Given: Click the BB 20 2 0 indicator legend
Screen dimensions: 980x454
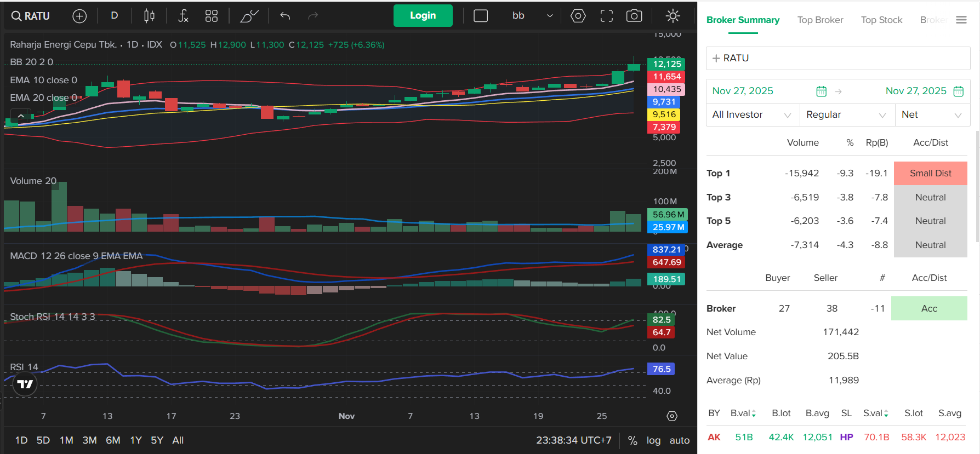Looking at the screenshot, I should coord(32,62).
